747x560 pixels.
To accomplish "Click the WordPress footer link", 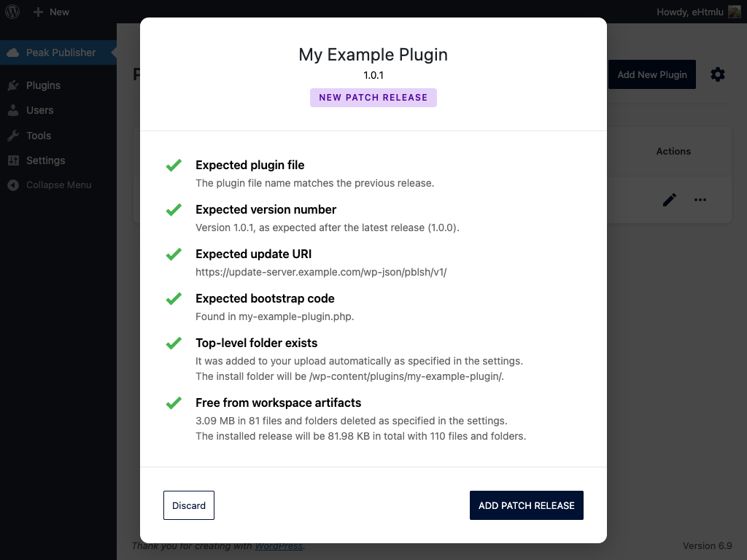I will (x=279, y=546).
